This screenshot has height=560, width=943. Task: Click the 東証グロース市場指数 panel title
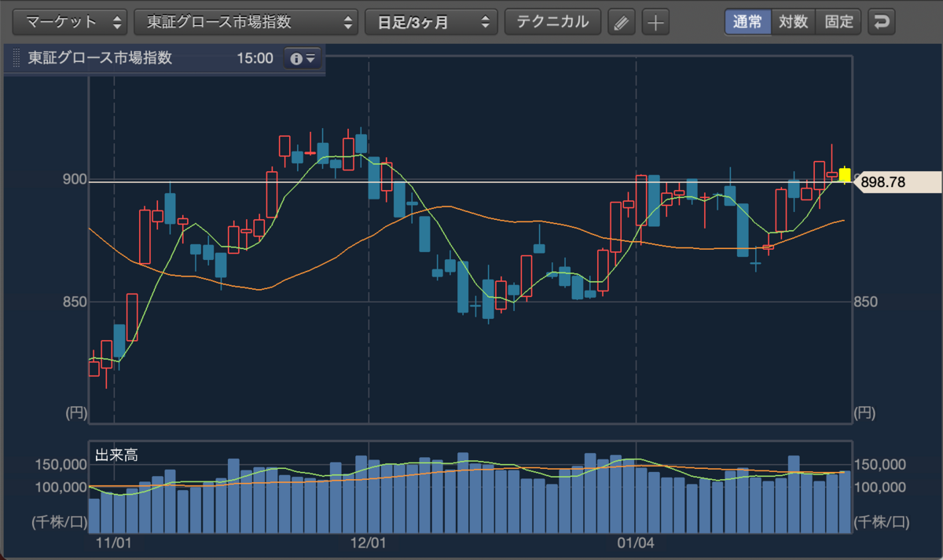pyautogui.click(x=100, y=58)
